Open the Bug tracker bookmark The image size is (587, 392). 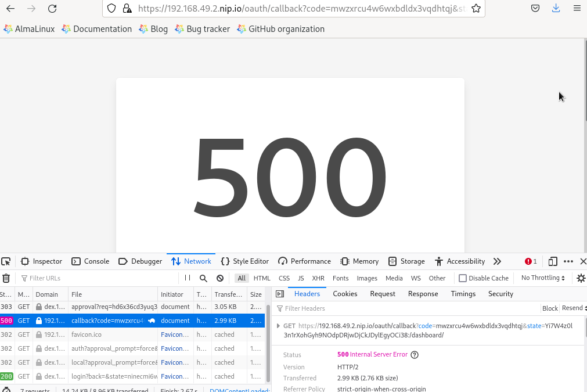(203, 29)
